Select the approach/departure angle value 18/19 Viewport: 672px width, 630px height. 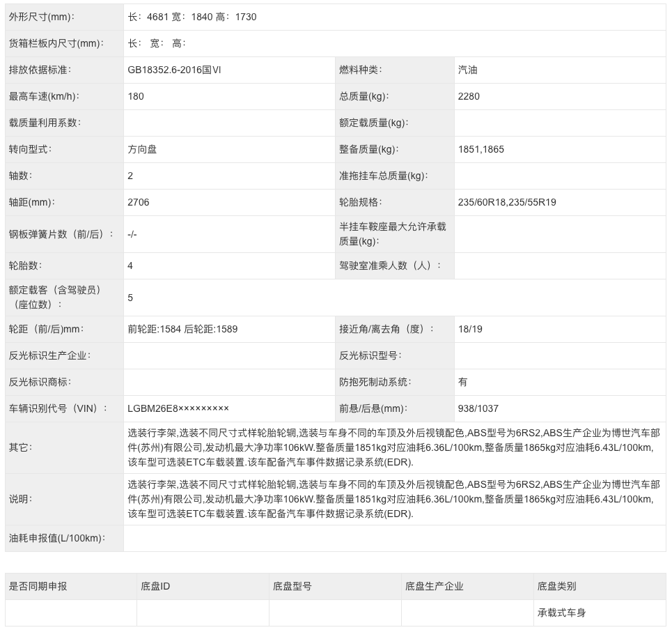point(470,329)
